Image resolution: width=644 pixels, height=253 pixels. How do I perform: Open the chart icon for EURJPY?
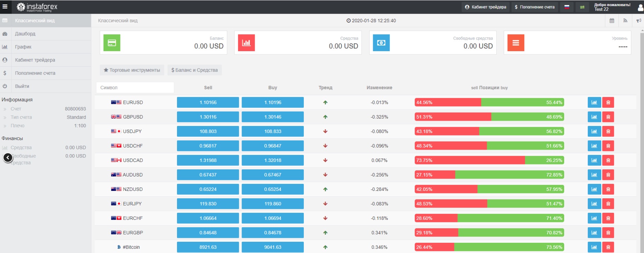(x=594, y=204)
